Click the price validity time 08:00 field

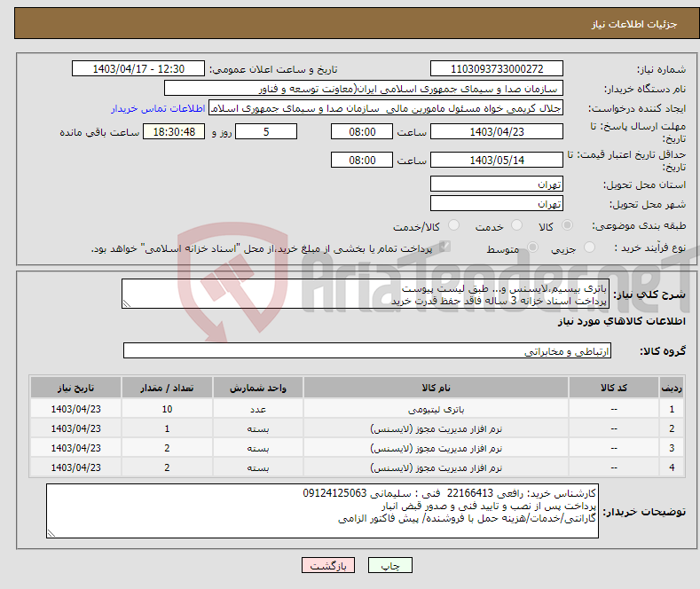click(x=362, y=160)
